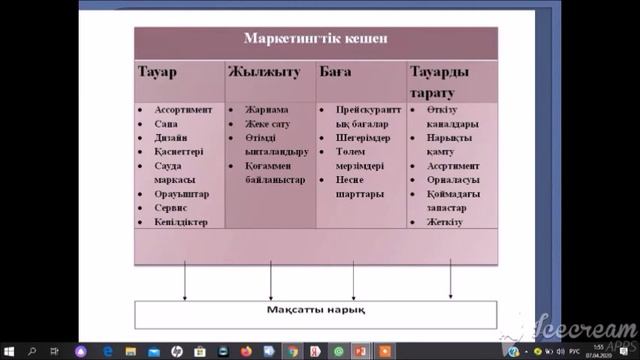Open the clock and date flyout

tap(598, 352)
